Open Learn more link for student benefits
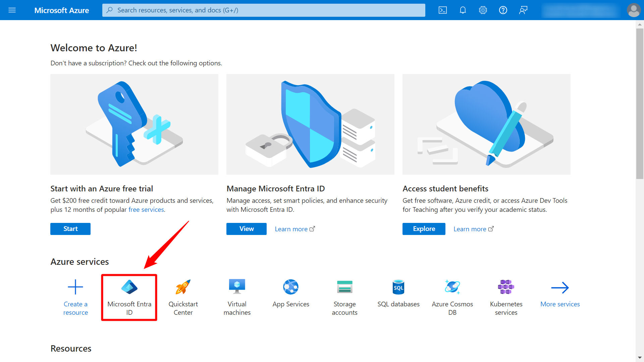644x362 pixels. pos(474,229)
